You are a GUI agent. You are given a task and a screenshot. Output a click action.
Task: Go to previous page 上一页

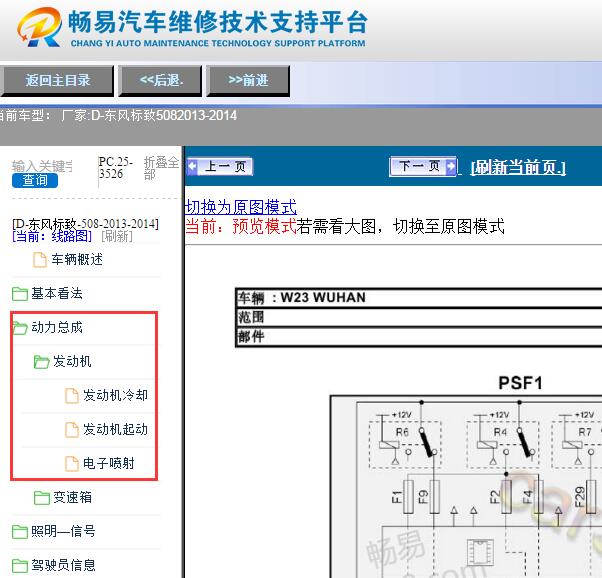click(220, 166)
